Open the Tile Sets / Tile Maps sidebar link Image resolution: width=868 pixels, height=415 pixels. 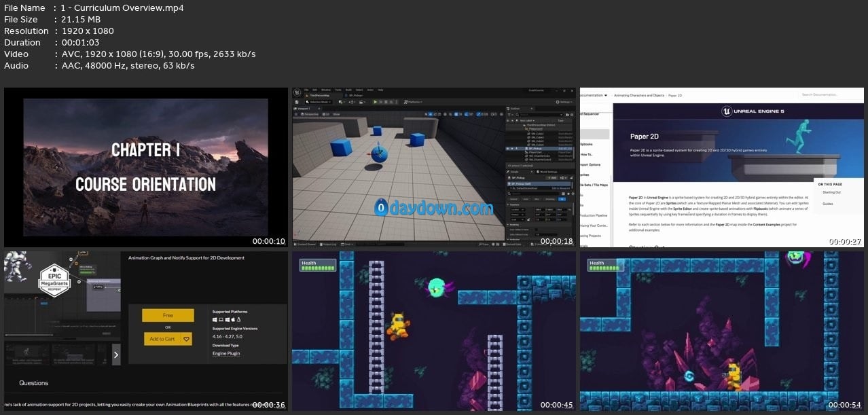point(594,184)
